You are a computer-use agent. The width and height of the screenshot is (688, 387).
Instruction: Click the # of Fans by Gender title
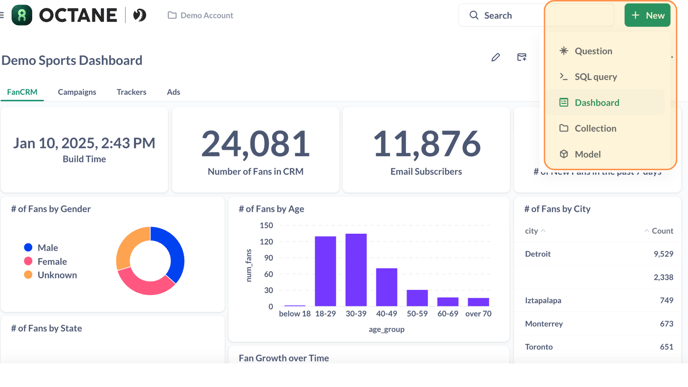[51, 209]
